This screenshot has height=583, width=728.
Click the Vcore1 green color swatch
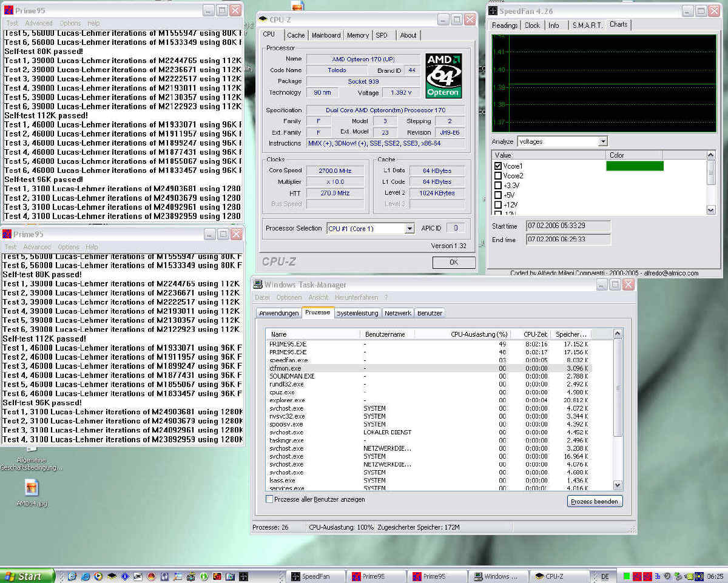(635, 166)
